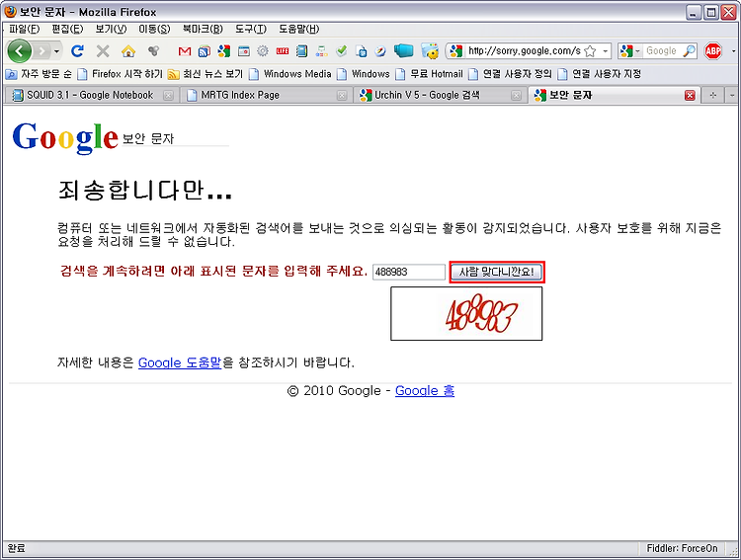Open the Gmail toolbar icon
741x560 pixels.
coord(185,51)
